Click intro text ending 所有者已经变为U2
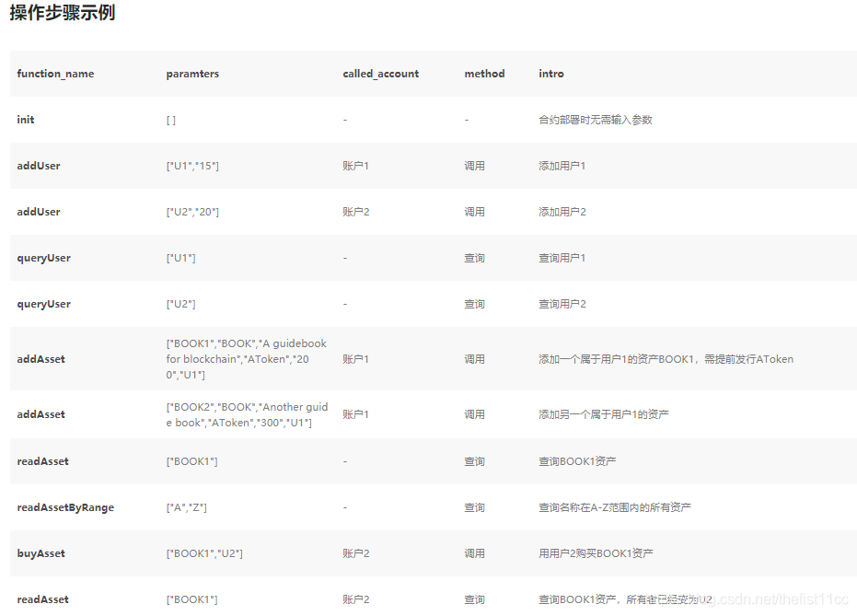Screen dimensions: 857x616 pos(625,599)
